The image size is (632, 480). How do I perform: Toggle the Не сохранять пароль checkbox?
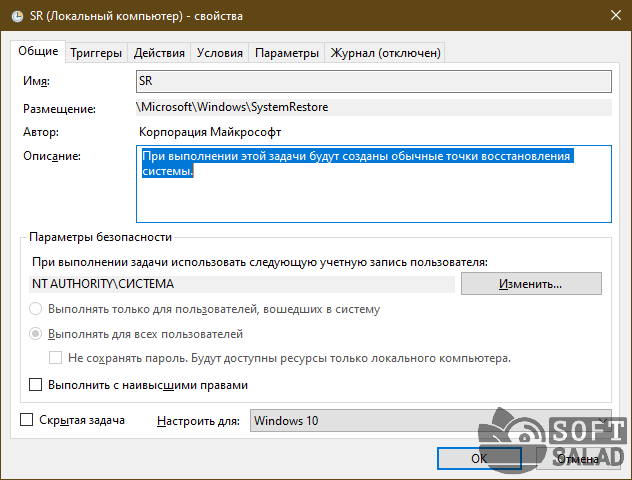(56, 358)
